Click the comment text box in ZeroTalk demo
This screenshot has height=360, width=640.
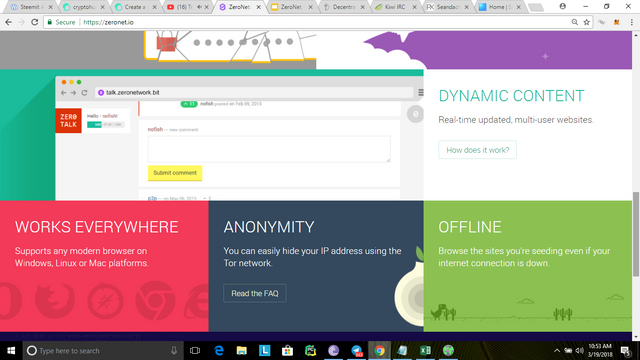[x=269, y=149]
